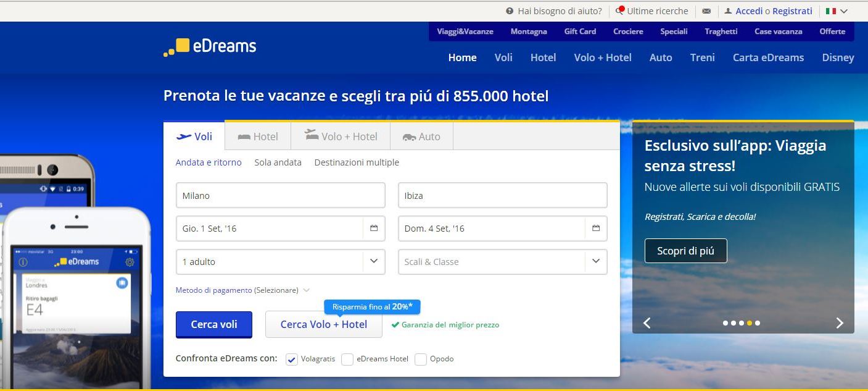The height and width of the screenshot is (391, 868).
Task: Open Auto in the main navigation
Action: [x=661, y=57]
